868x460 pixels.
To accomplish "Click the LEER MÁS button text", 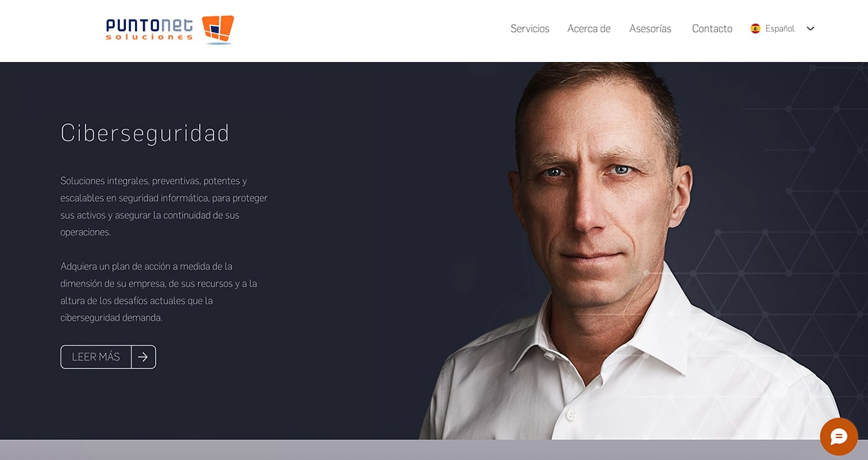I will [96, 357].
